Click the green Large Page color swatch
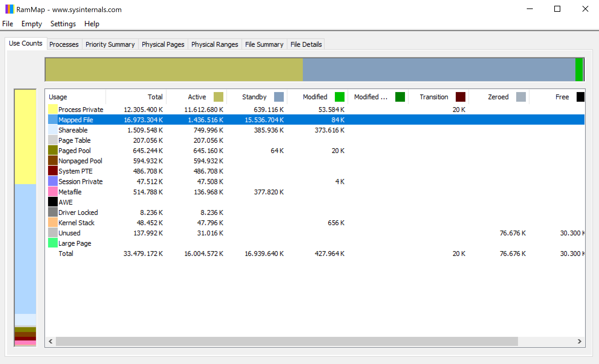The width and height of the screenshot is (599, 364). [53, 243]
